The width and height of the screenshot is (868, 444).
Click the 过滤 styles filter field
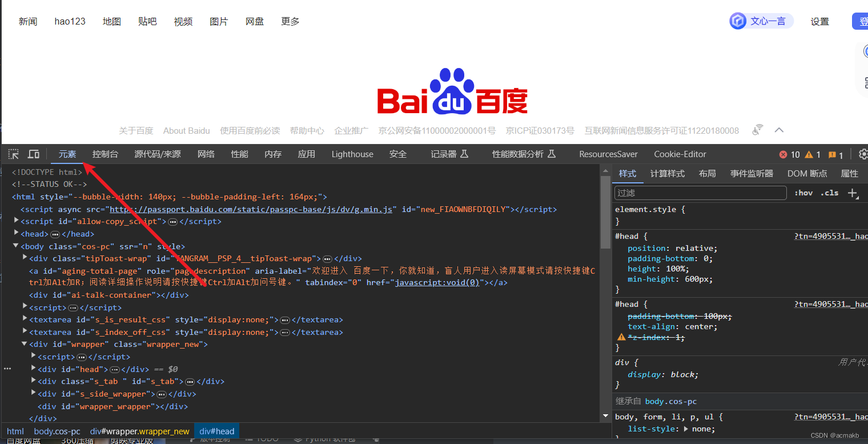pyautogui.click(x=701, y=193)
